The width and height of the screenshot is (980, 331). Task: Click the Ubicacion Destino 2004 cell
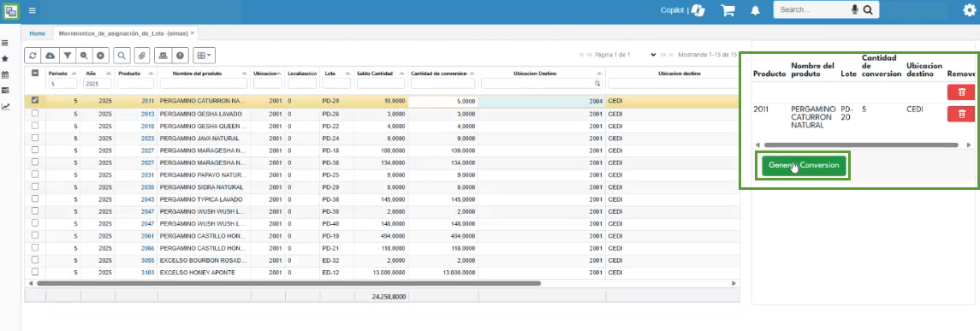pos(541,101)
